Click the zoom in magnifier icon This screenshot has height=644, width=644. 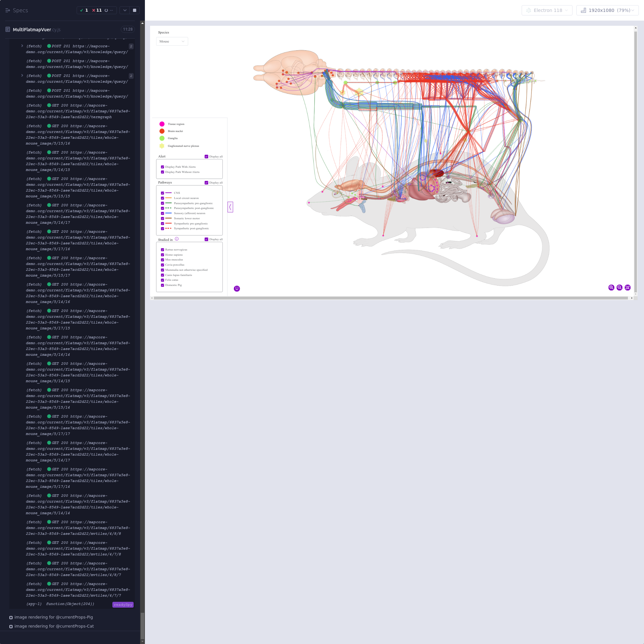click(611, 287)
